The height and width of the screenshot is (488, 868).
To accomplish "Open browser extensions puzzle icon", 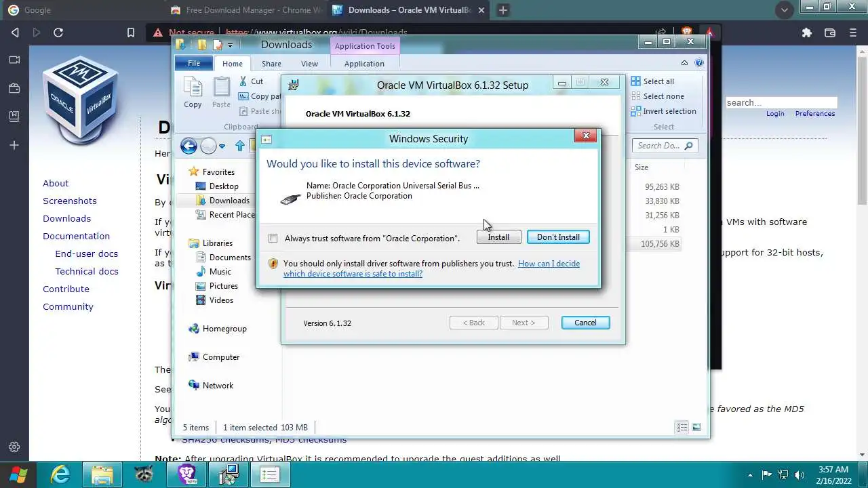I will click(806, 33).
